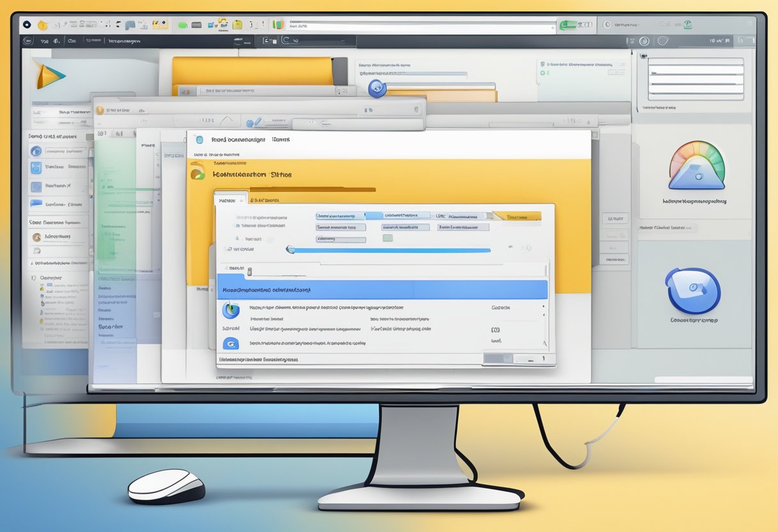Click the highlighted blue header row

tap(382, 290)
